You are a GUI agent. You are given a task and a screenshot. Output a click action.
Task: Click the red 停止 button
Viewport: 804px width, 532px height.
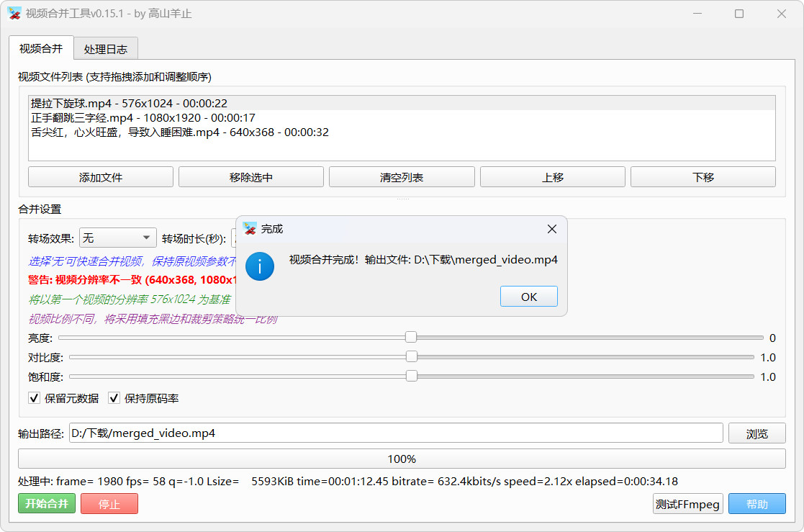tap(109, 504)
